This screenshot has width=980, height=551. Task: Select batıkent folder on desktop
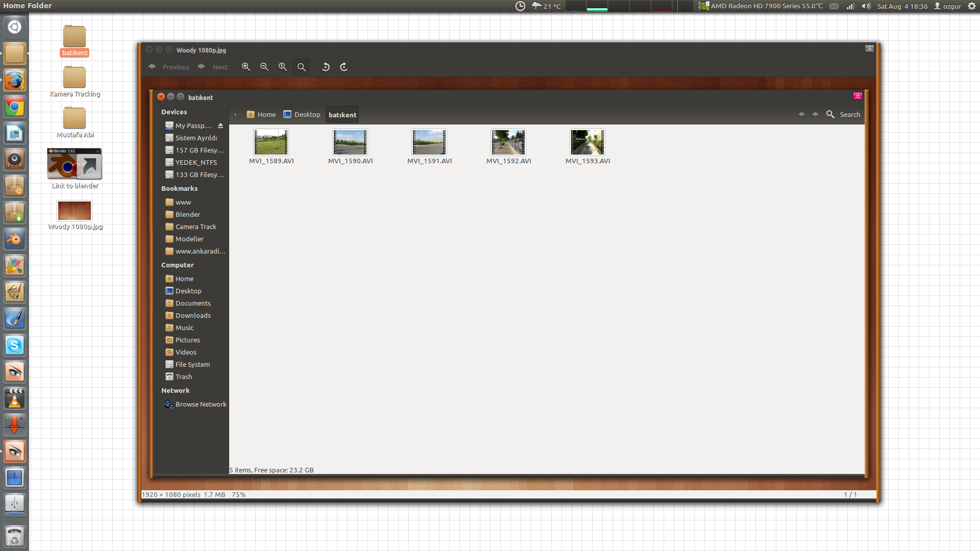[75, 41]
